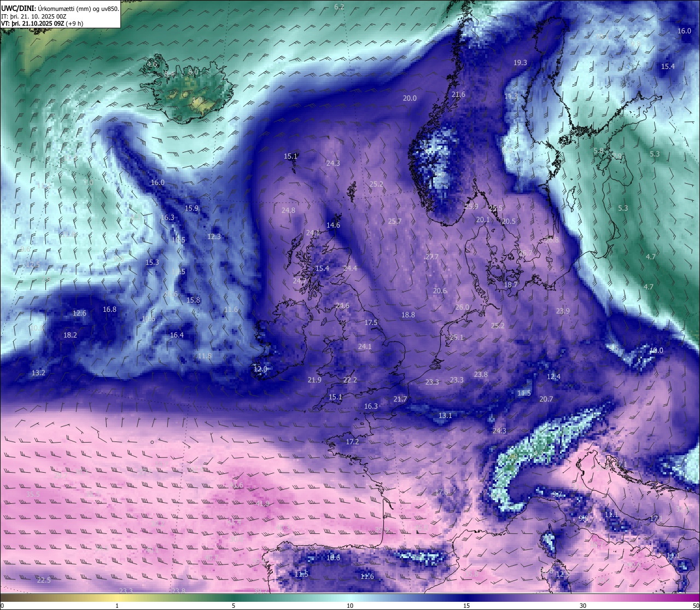Click the '14.6' value label
Screen dimensions: 700x610
[x=333, y=225]
